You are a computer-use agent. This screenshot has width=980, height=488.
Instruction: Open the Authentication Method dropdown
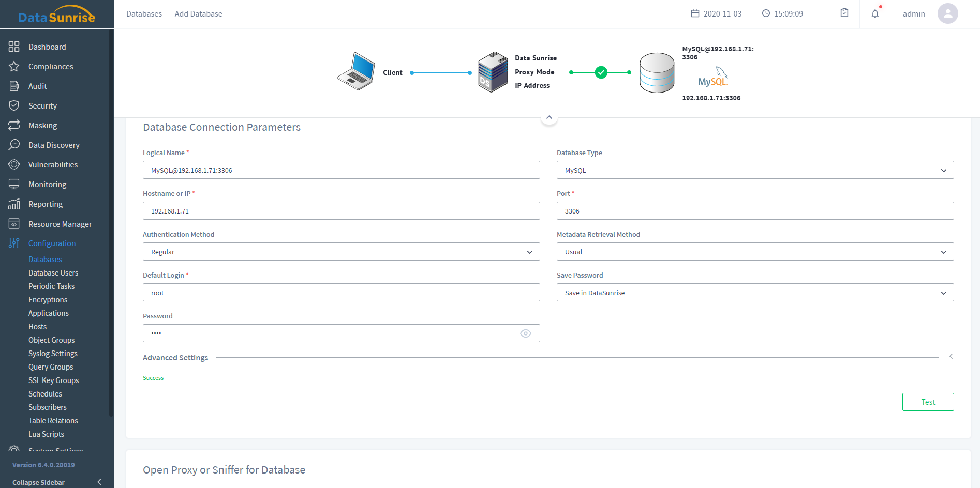(341, 252)
